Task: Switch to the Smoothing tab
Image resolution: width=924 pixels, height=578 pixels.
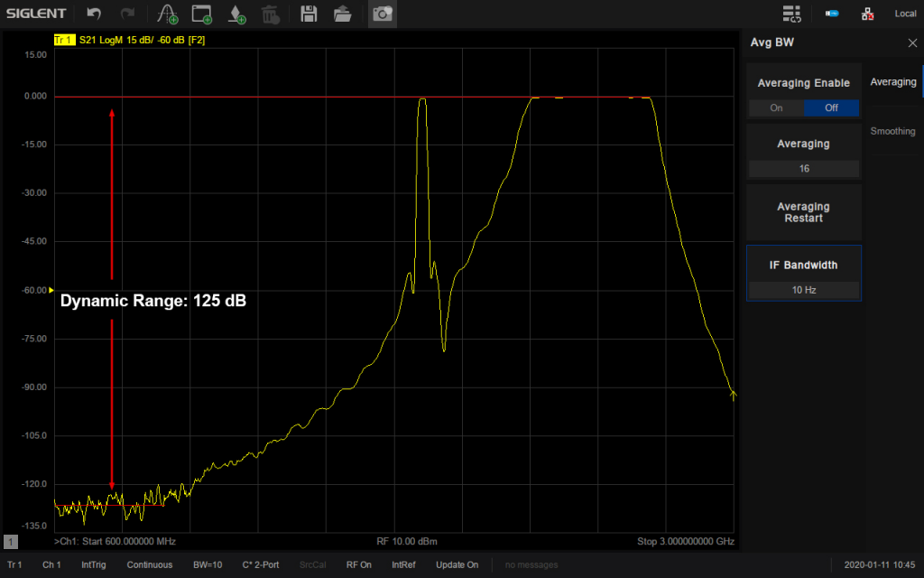Action: click(892, 131)
